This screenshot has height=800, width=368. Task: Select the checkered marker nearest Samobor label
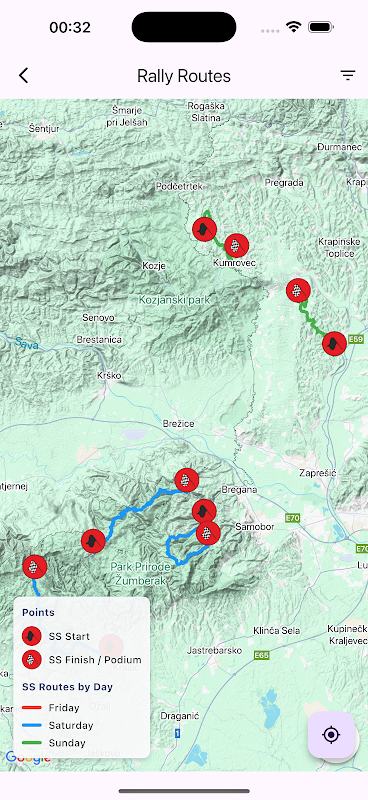tap(208, 533)
